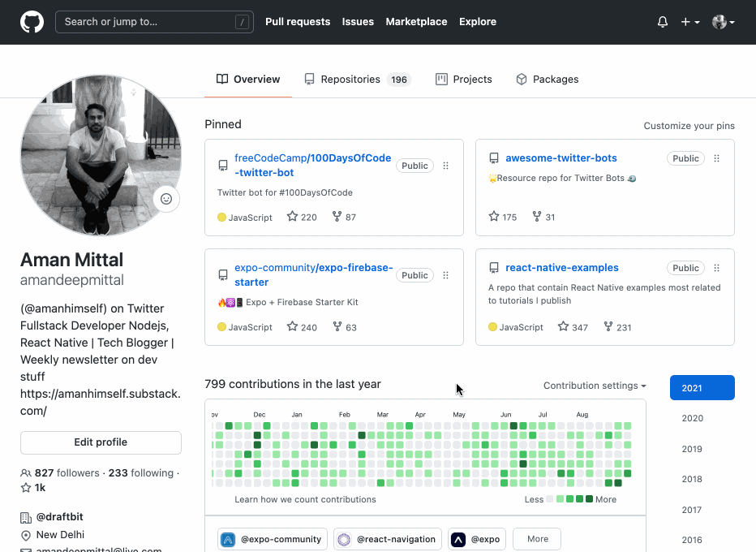Switch to the Projects tab
The width and height of the screenshot is (756, 552).
463,79
